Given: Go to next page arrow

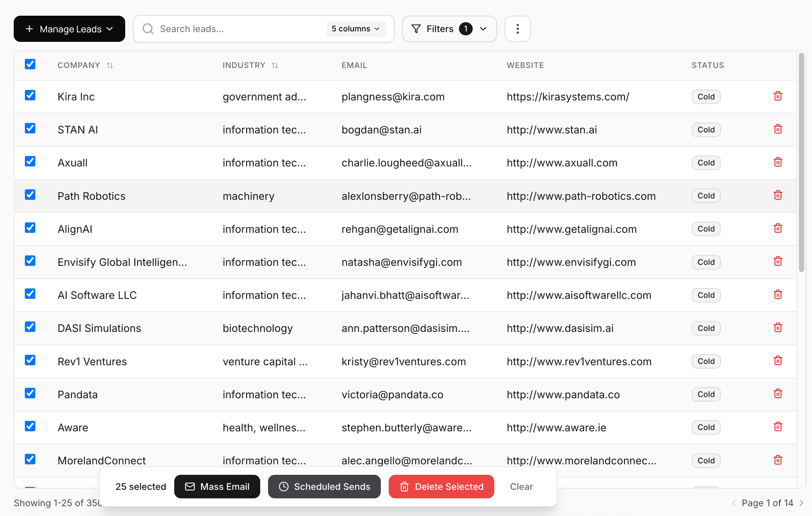Looking at the screenshot, I should pos(802,503).
